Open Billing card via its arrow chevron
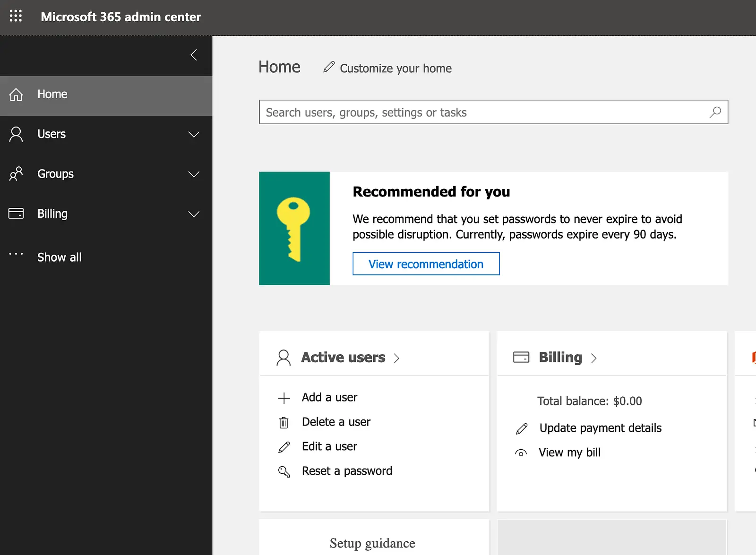The width and height of the screenshot is (756, 555). click(x=594, y=359)
